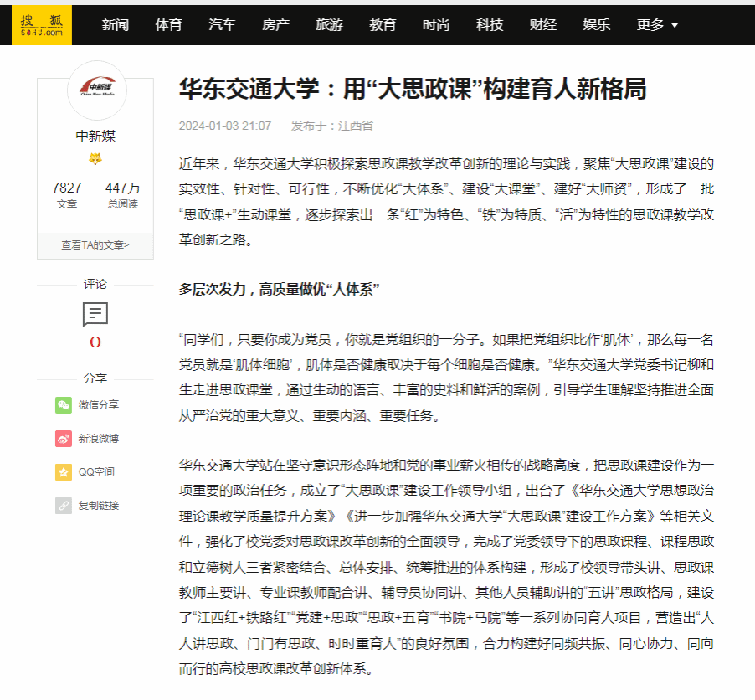
Task: Open the comment bubble icon
Action: (95, 315)
